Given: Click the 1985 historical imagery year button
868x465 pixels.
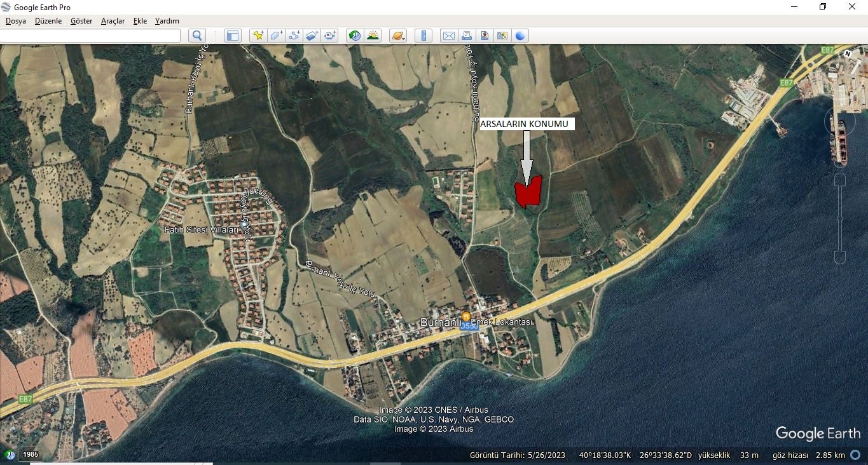Looking at the screenshot, I should [30, 455].
